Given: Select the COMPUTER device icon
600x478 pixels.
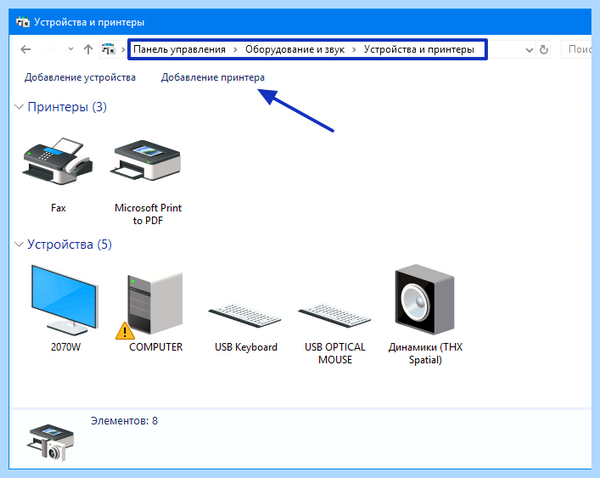Looking at the screenshot, I should tap(155, 303).
